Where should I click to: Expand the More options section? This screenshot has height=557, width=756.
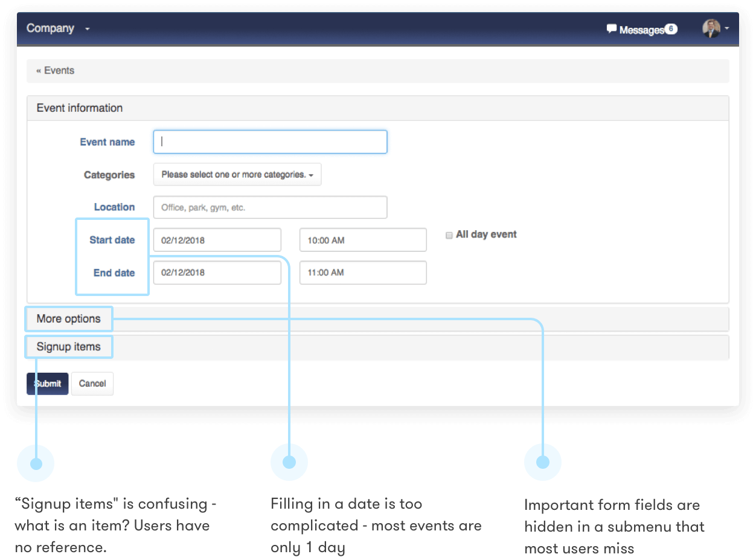click(x=69, y=319)
